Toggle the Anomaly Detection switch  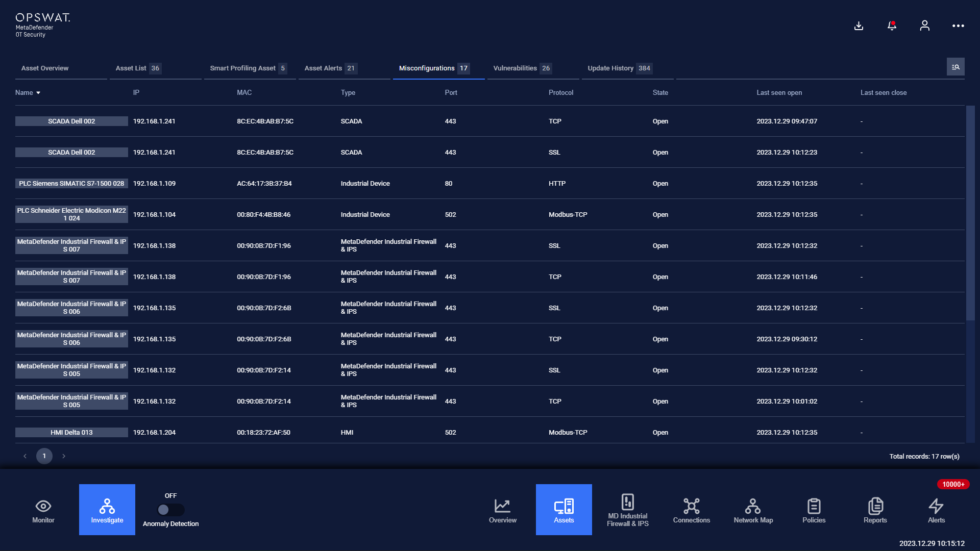point(170,510)
